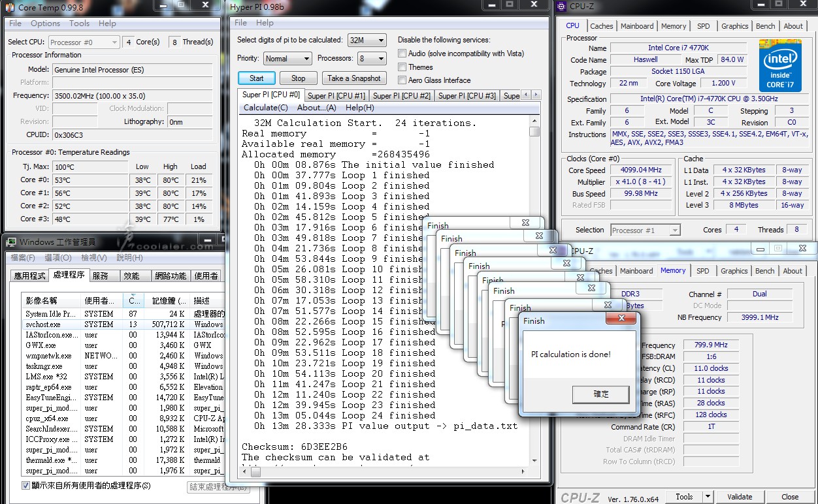Open Super PI Calculate(C) menu
The height and width of the screenshot is (504, 818).
[265, 108]
